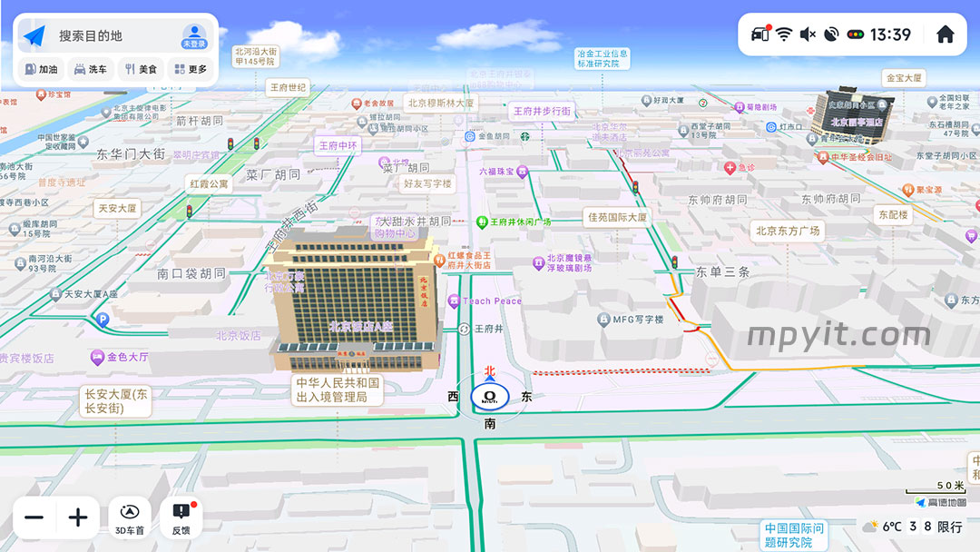Image resolution: width=980 pixels, height=552 pixels.
Task: Click the Teach Peace map marker
Action: pyautogui.click(x=454, y=301)
